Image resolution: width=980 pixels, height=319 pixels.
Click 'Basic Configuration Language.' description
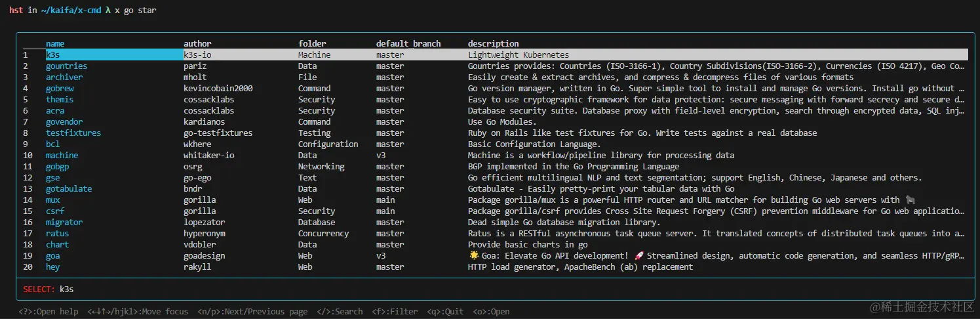pyautogui.click(x=534, y=144)
